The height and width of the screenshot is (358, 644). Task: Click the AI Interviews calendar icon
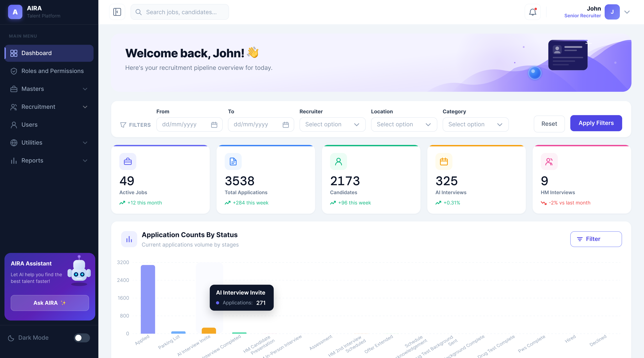point(444,161)
